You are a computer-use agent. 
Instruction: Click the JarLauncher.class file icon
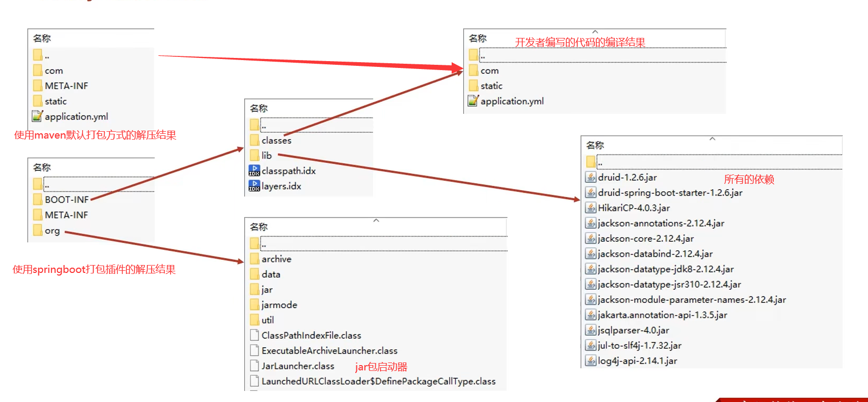click(254, 366)
